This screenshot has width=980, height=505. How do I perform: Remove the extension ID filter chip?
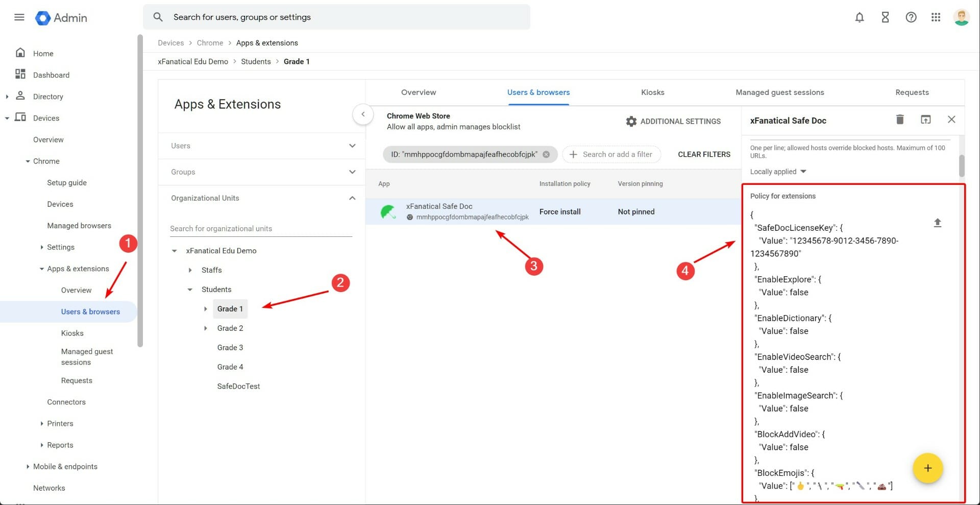click(x=546, y=154)
